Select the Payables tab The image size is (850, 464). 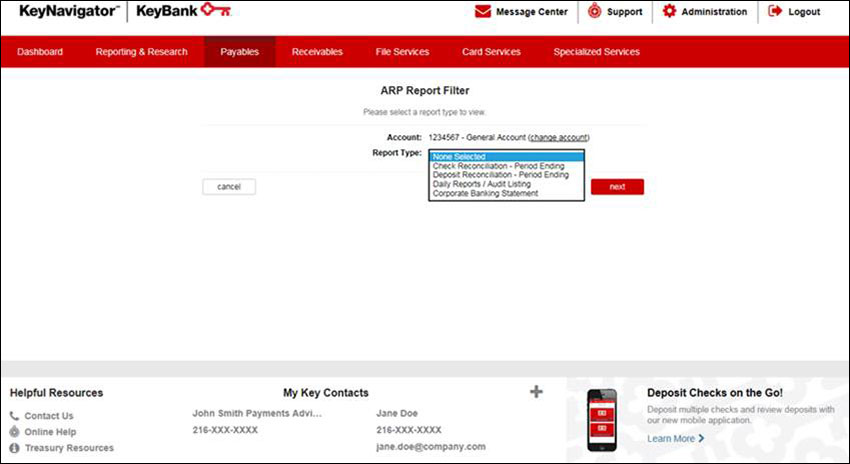tap(240, 52)
